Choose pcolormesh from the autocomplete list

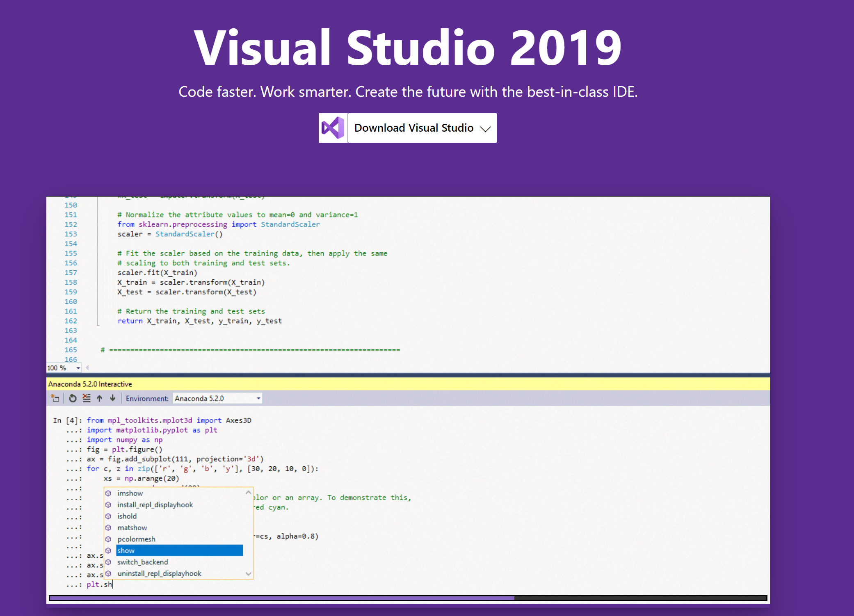pyautogui.click(x=136, y=539)
